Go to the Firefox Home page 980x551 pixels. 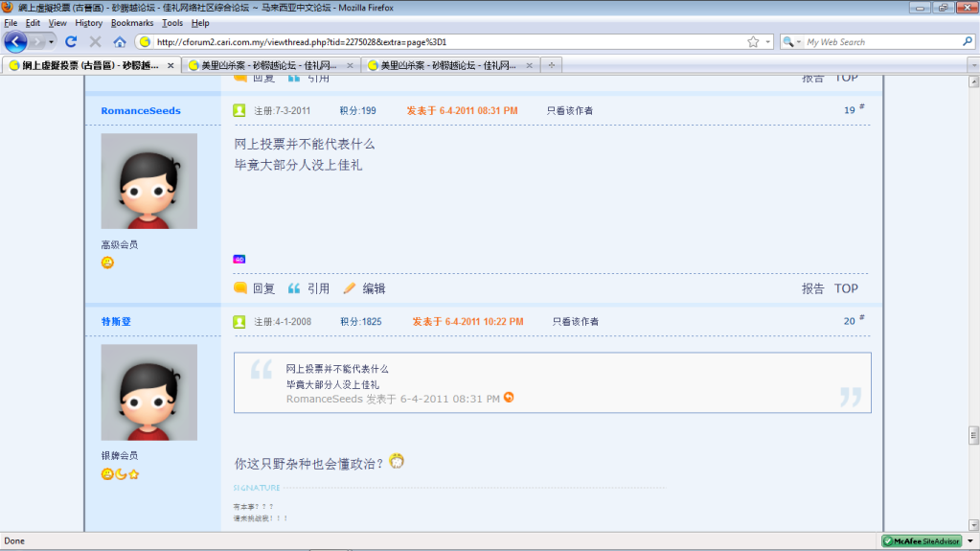(x=120, y=42)
